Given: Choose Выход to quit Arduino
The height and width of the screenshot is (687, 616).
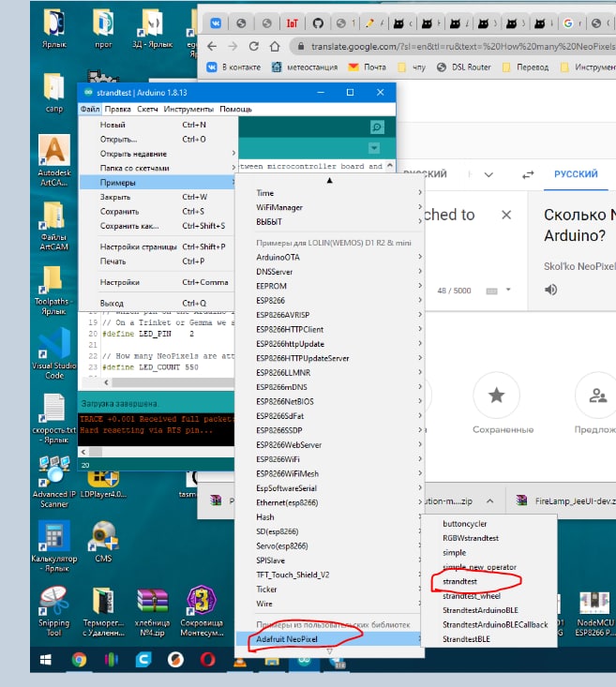Looking at the screenshot, I should click(x=158, y=303).
